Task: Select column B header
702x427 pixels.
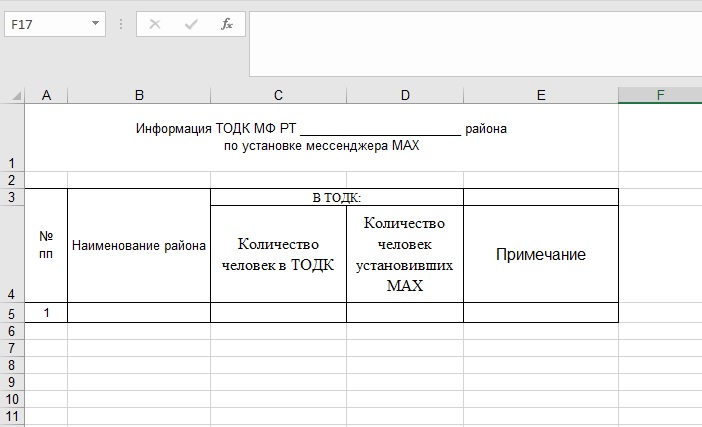Action: [x=139, y=95]
